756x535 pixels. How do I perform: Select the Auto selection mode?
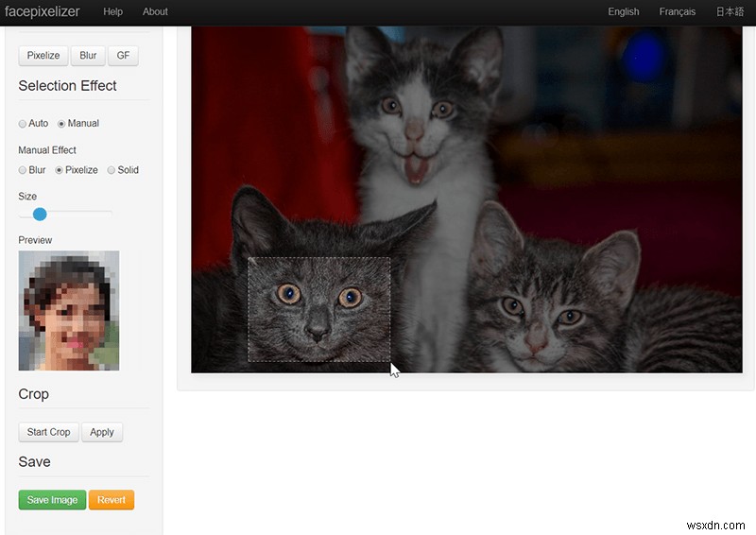(x=22, y=124)
